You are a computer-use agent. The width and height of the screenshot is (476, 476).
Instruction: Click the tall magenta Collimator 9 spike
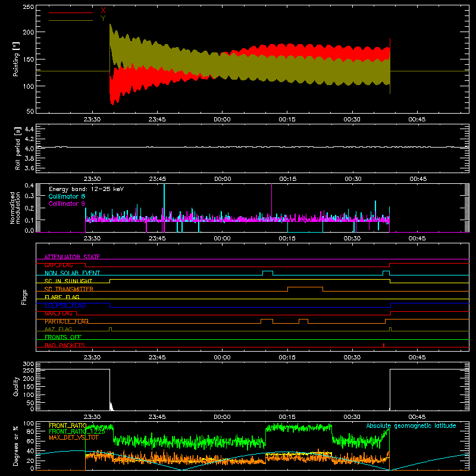271,201
